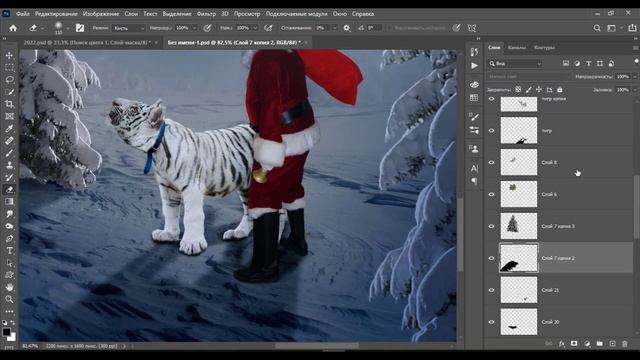Screen dimensions: 640x360
Task: Hide the Слой 7 копия 3 layer
Action: 491,226
